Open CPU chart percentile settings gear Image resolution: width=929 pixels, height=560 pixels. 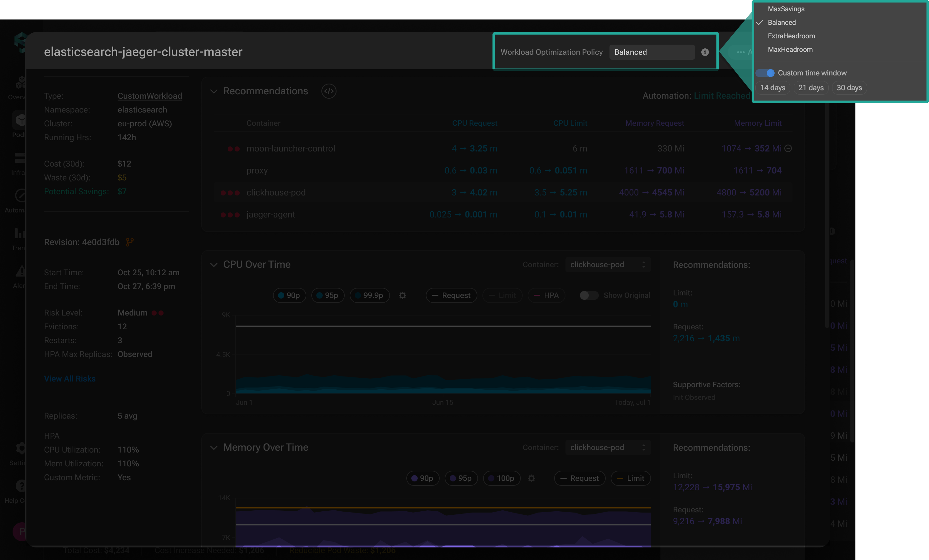[403, 295]
